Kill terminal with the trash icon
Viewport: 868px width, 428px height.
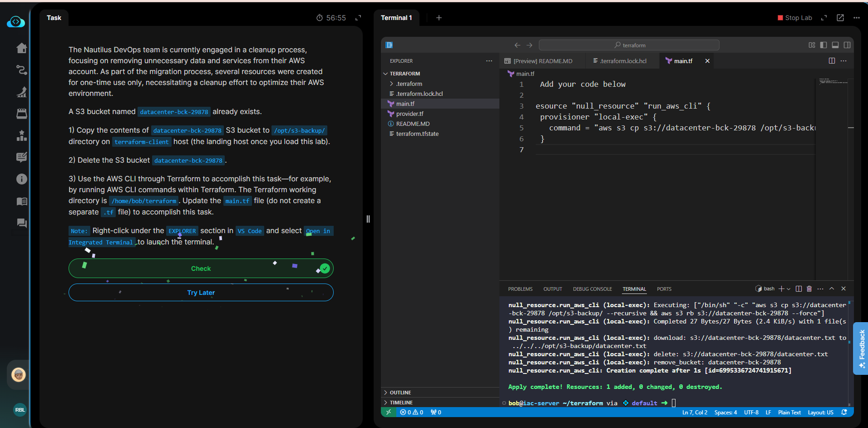[x=809, y=289]
